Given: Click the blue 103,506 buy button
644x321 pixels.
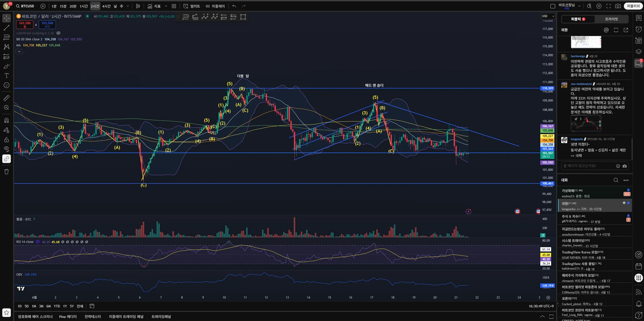Looking at the screenshot, I should click(47, 25).
